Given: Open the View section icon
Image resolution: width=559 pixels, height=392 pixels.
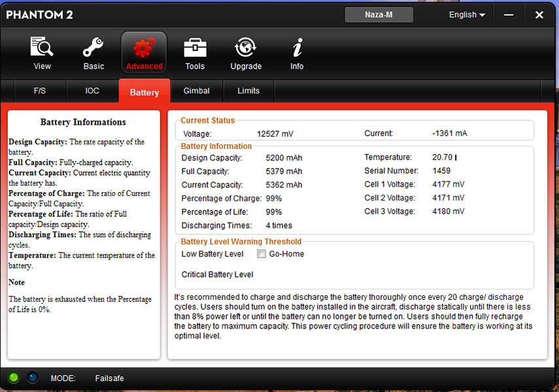Looking at the screenshot, I should tap(42, 46).
